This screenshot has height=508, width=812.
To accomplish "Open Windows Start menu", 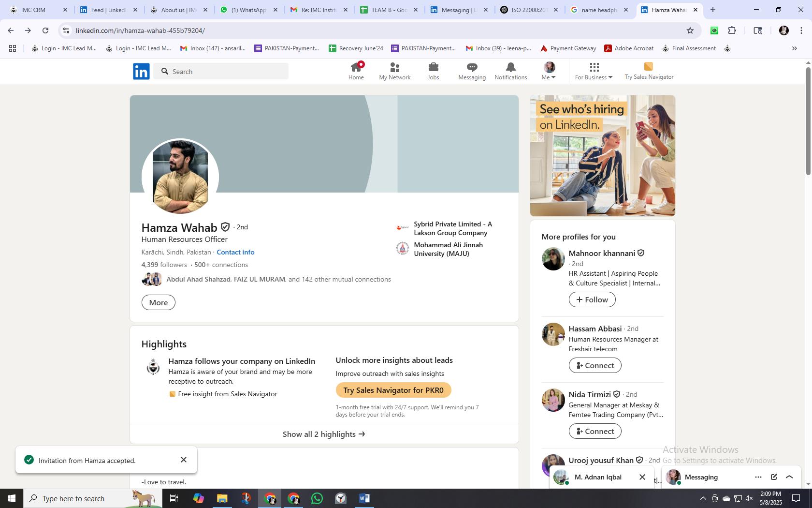I will 12,498.
